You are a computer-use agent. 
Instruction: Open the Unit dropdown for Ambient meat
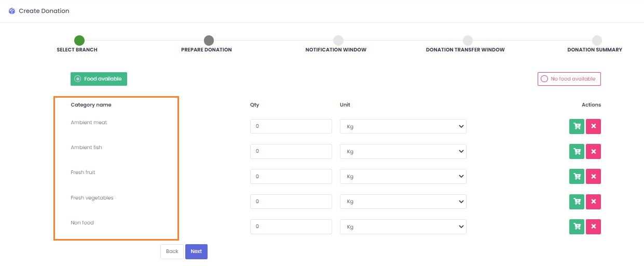tap(403, 126)
